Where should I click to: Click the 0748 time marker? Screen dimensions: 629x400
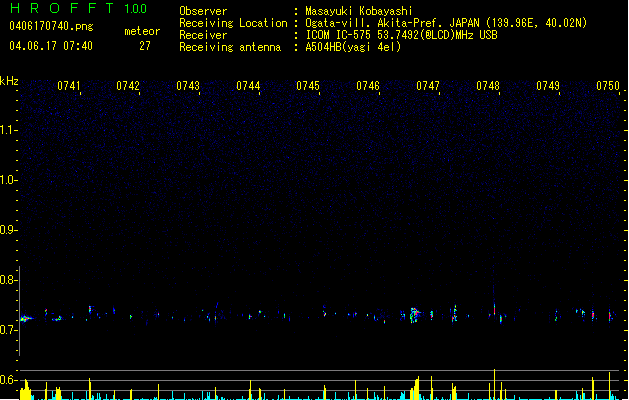(x=488, y=86)
